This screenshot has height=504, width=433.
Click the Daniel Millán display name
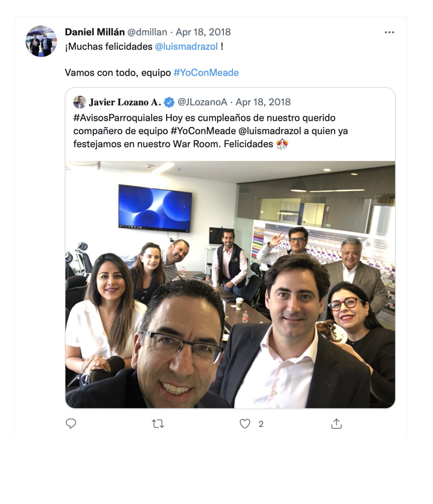(95, 32)
